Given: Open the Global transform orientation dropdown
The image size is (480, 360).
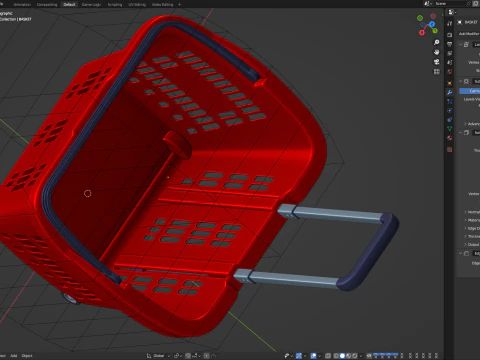Looking at the screenshot, I should click(x=158, y=356).
